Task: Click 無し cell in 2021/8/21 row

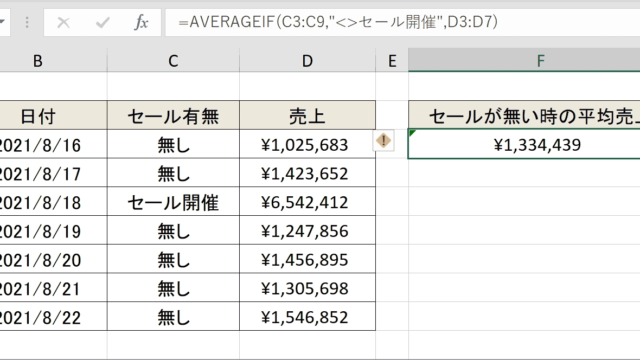Action: [x=173, y=288]
